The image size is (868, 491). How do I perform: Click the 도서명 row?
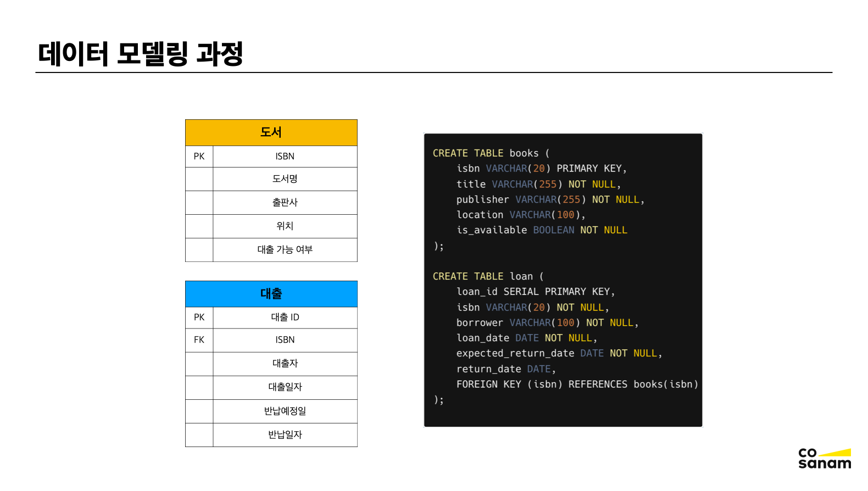(285, 179)
